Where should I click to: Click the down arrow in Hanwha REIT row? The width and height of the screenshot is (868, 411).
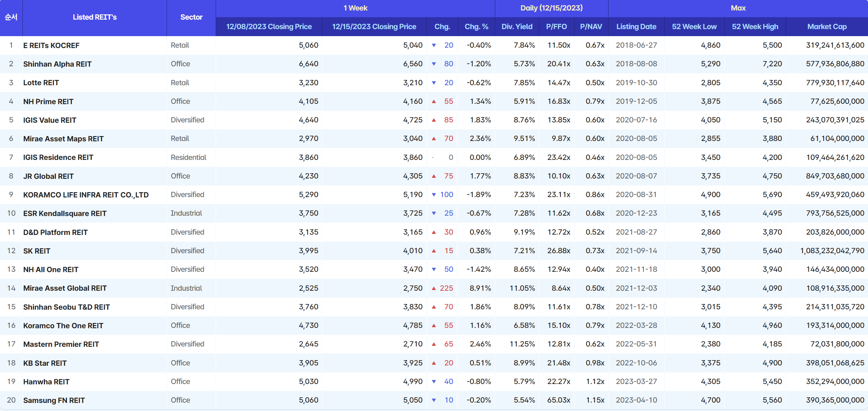pos(434,382)
